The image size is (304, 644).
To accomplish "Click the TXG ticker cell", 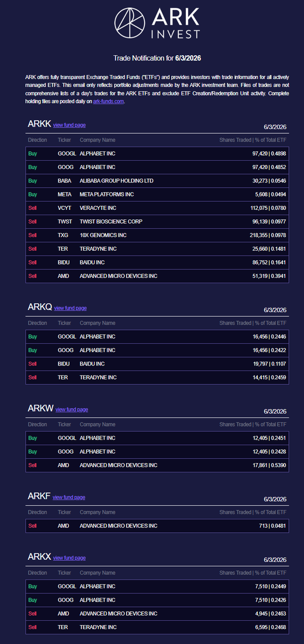I will point(63,235).
